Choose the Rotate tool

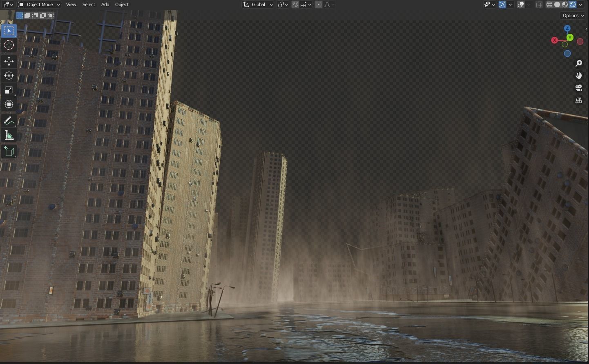tap(9, 76)
